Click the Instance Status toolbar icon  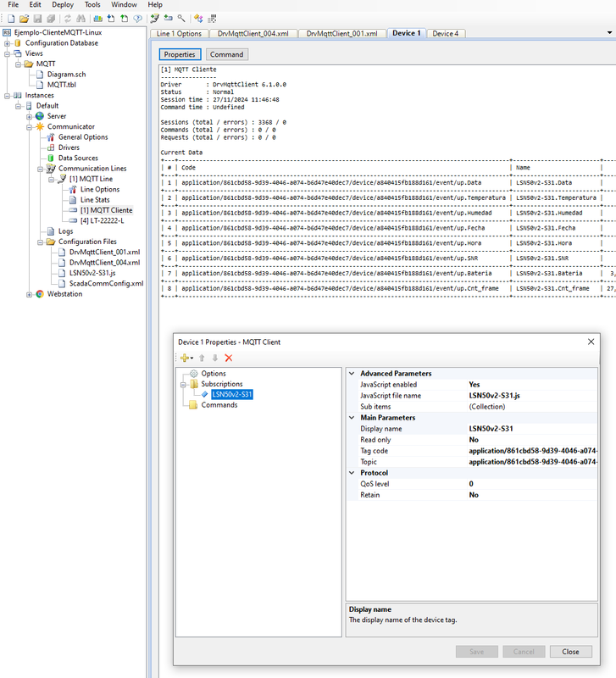click(x=138, y=19)
